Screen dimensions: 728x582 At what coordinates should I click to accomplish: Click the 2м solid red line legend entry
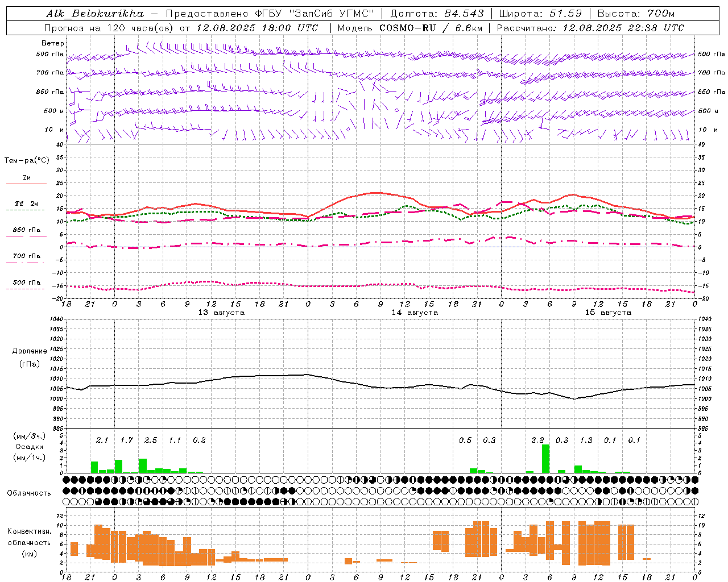click(26, 180)
